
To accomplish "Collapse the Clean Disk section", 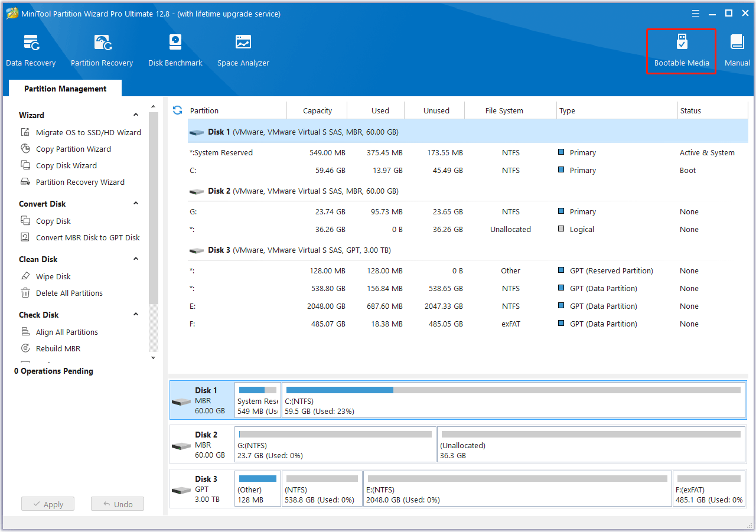I will pyautogui.click(x=136, y=259).
